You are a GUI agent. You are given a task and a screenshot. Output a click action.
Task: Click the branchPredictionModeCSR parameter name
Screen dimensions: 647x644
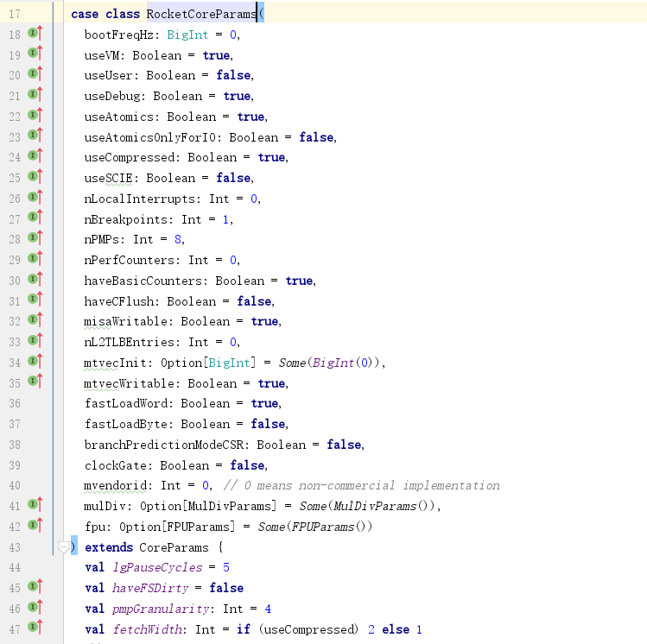163,445
